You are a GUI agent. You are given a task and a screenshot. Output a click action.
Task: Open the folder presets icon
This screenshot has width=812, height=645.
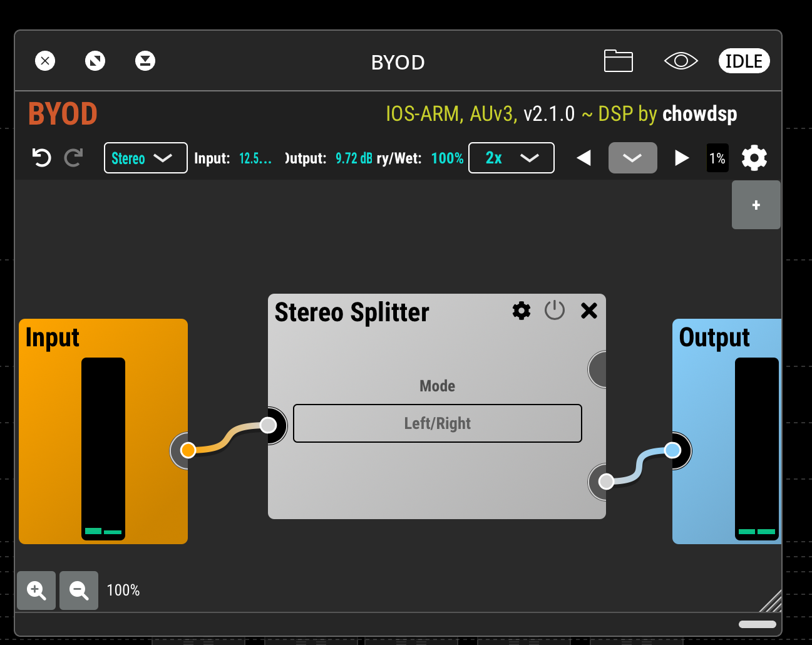tap(619, 61)
